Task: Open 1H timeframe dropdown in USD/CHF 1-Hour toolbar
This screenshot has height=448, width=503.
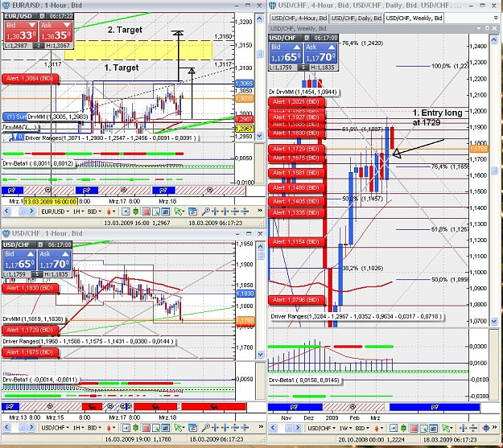Action: click(78, 428)
